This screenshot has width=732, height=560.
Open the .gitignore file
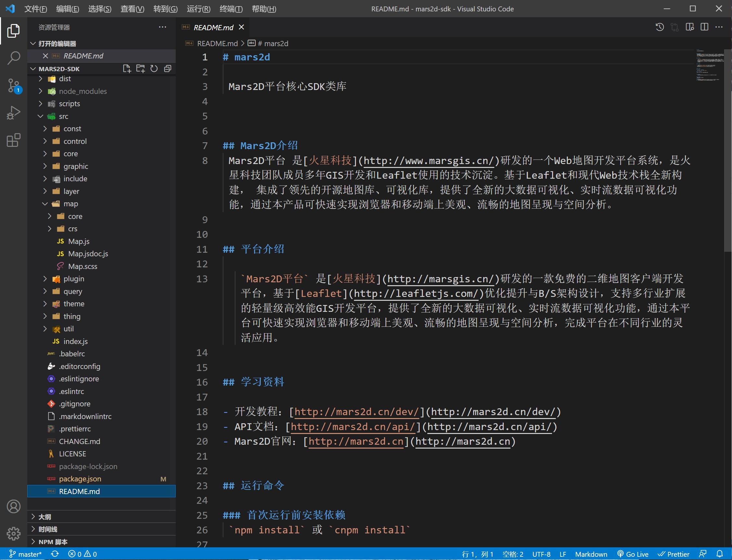tap(101, 404)
